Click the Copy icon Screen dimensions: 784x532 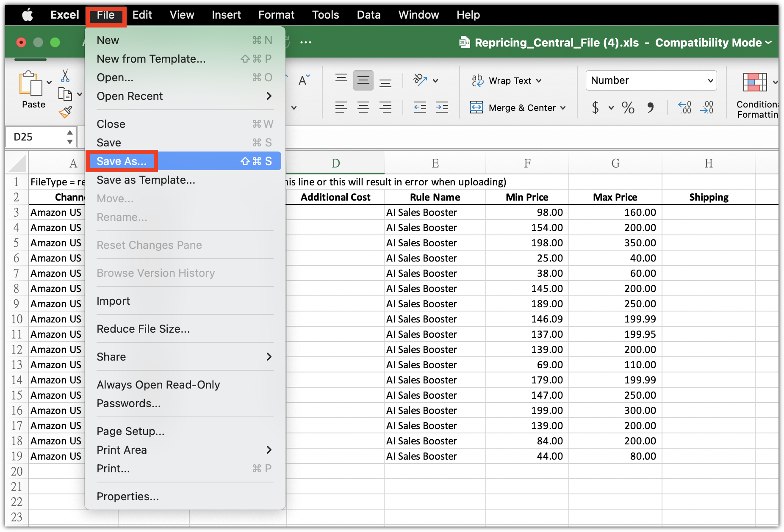(65, 94)
